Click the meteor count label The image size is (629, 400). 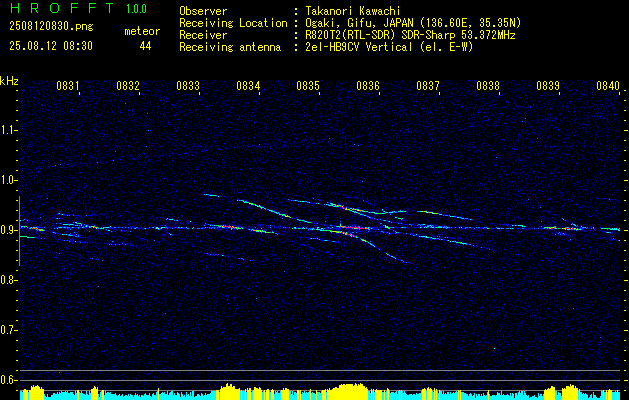[142, 31]
